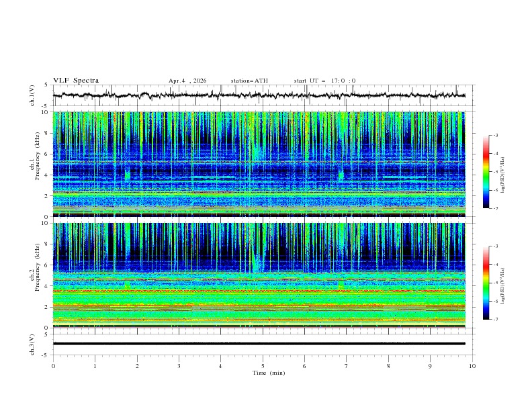Screen dimensions: 532x411
Task: Click the "VLF Spectra" plot title
Action: coord(76,81)
